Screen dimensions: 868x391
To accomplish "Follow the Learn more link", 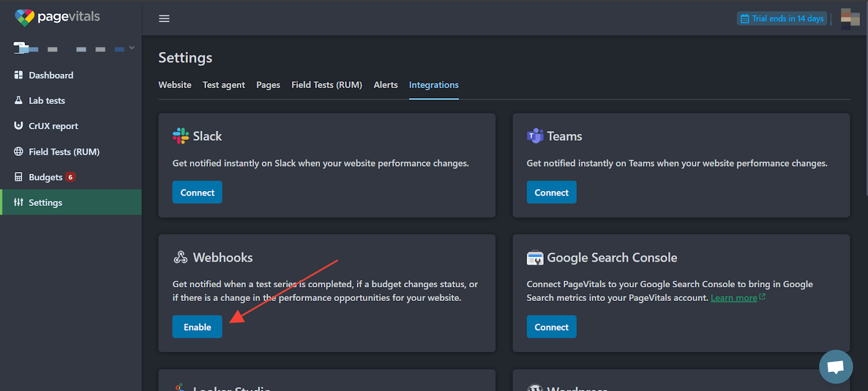I will 733,298.
